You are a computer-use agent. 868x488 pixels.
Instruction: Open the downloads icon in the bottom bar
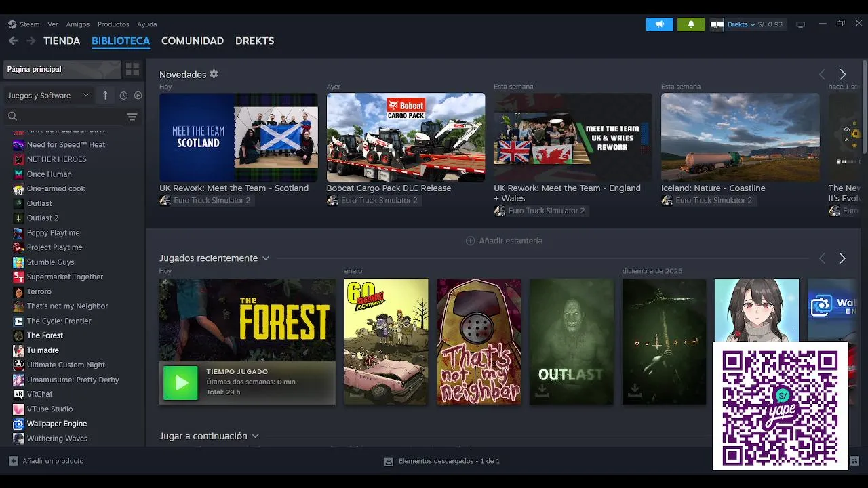pos(389,461)
